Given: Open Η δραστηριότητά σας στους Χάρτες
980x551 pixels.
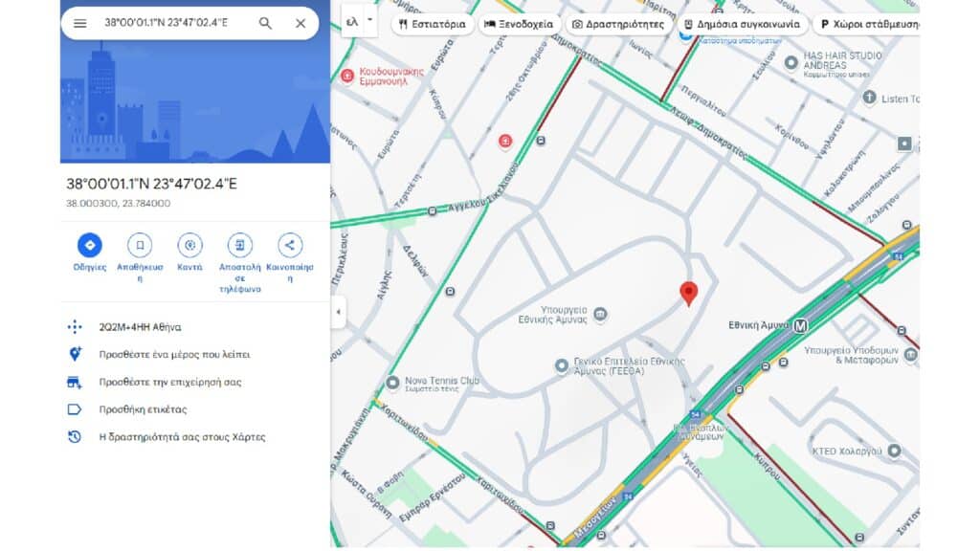Looking at the screenshot, I should click(x=182, y=436).
